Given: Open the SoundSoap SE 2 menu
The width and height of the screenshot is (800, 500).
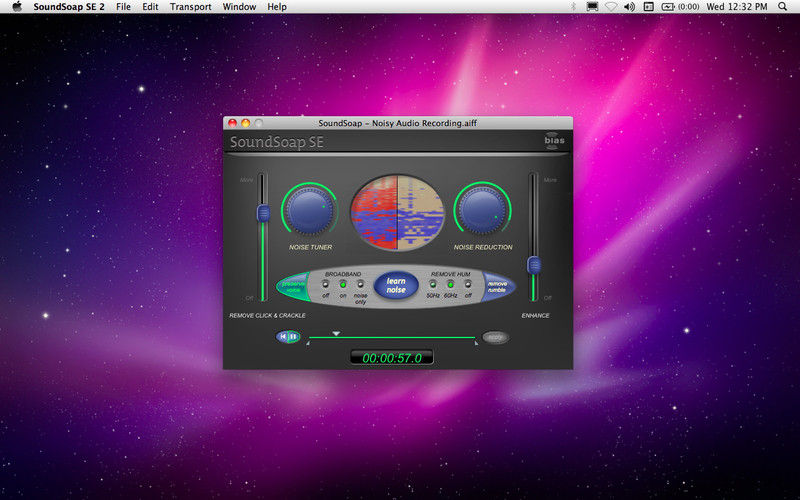Looking at the screenshot, I should pyautogui.click(x=69, y=7).
